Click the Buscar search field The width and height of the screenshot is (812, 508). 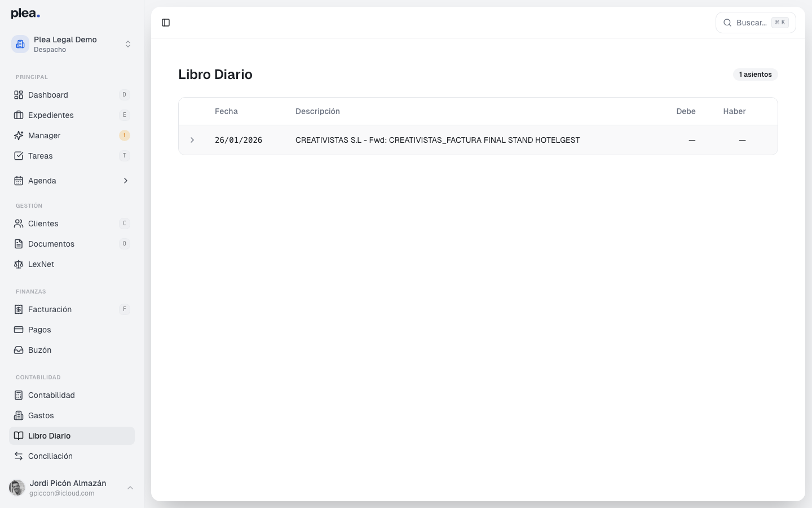pyautogui.click(x=756, y=23)
